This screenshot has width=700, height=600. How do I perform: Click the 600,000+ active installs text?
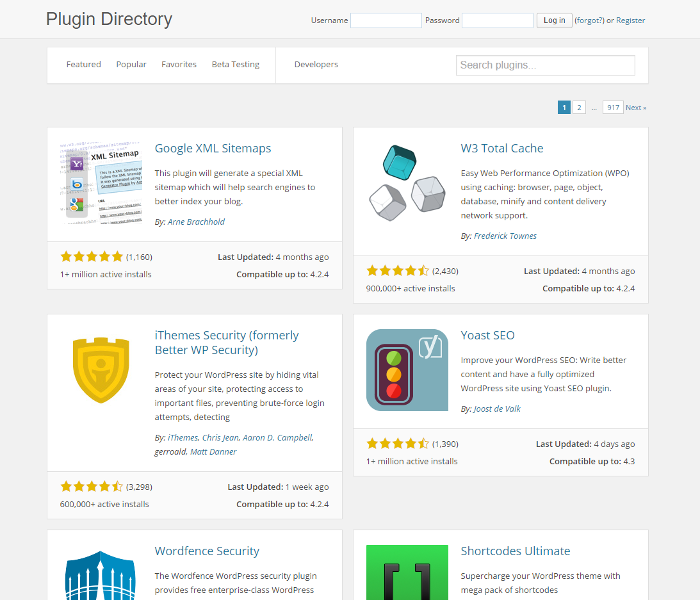tap(104, 504)
